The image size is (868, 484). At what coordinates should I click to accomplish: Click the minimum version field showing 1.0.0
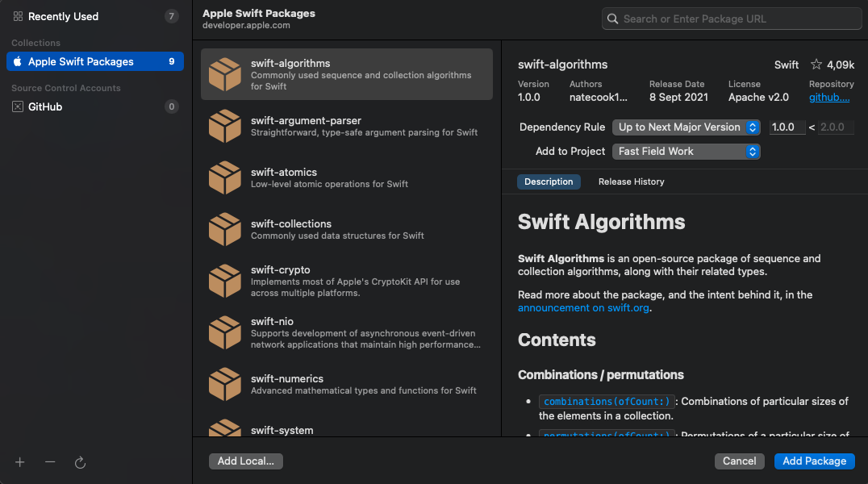click(787, 127)
